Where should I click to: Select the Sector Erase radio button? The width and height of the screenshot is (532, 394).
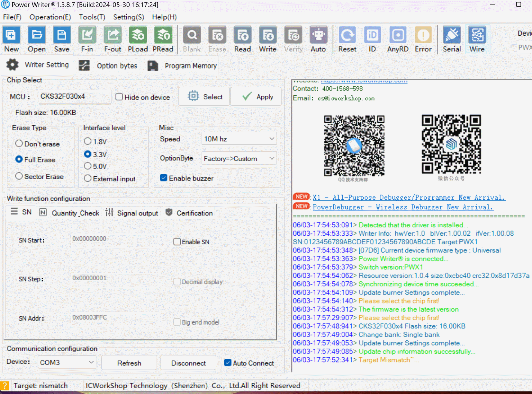[x=19, y=176]
